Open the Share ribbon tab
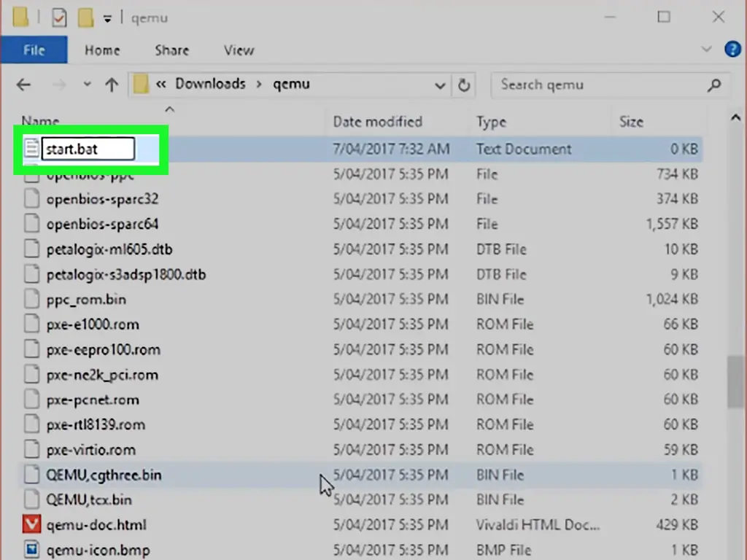This screenshot has height=560, width=747. click(x=171, y=50)
